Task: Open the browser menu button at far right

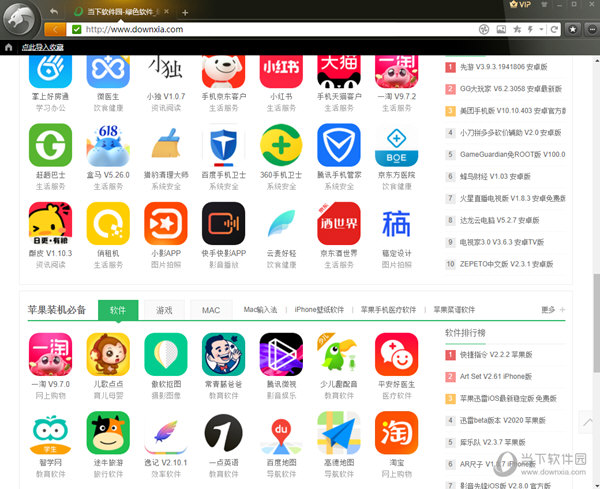Action: tap(592, 29)
